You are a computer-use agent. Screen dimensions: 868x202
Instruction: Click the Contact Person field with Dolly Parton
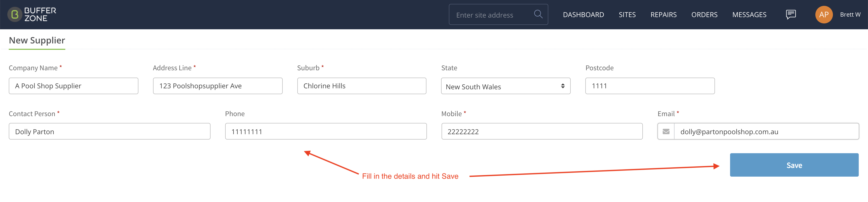pyautogui.click(x=109, y=131)
